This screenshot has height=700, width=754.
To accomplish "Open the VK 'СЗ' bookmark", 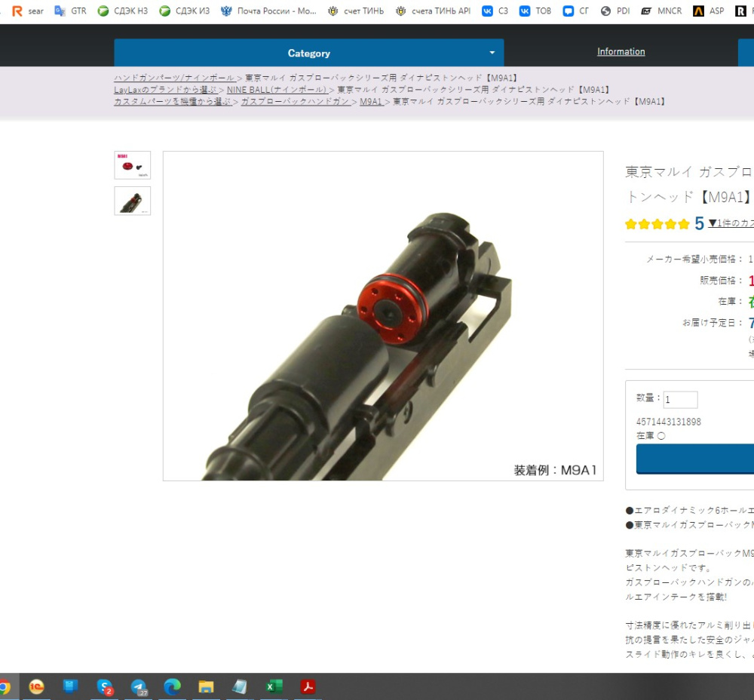I will tap(495, 11).
